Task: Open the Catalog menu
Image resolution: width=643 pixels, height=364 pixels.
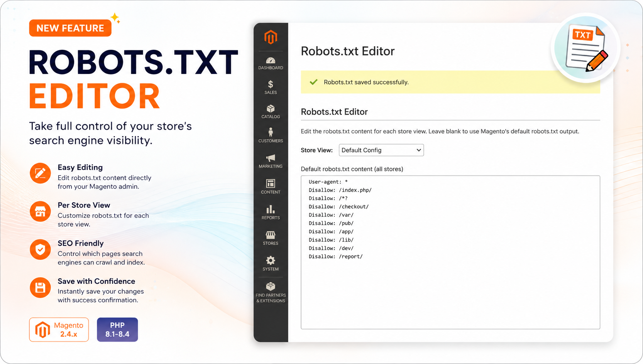Action: tap(271, 112)
